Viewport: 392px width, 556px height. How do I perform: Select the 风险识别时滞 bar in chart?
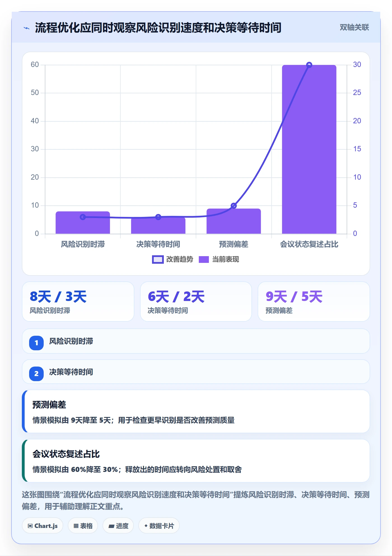pyautogui.click(x=83, y=223)
